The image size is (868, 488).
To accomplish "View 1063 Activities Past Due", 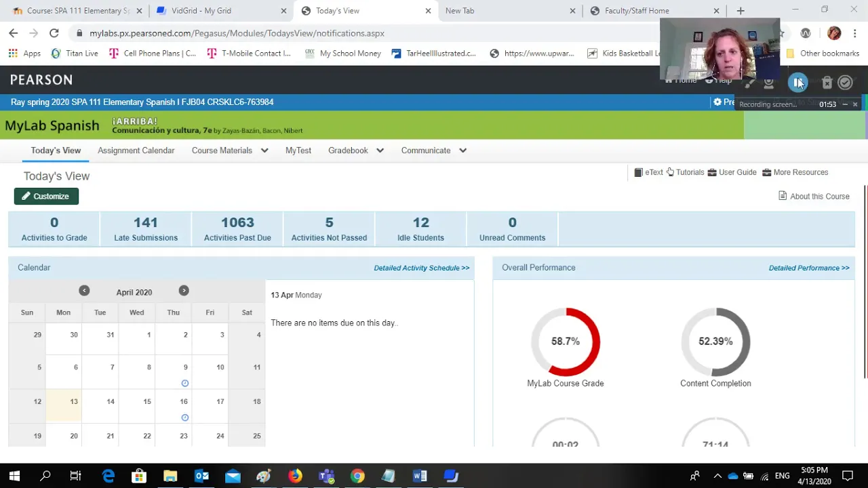I will click(x=237, y=229).
